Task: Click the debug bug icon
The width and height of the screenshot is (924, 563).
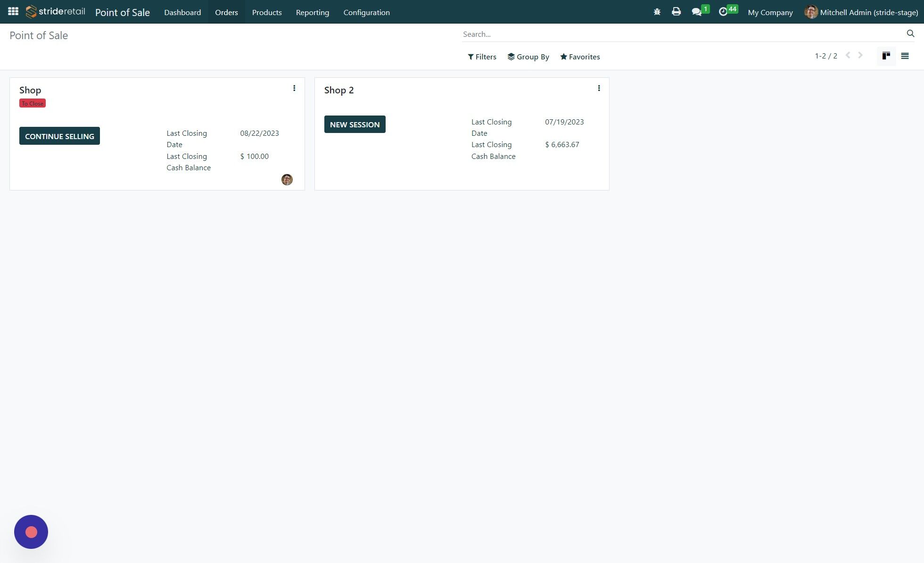Action: click(x=656, y=11)
